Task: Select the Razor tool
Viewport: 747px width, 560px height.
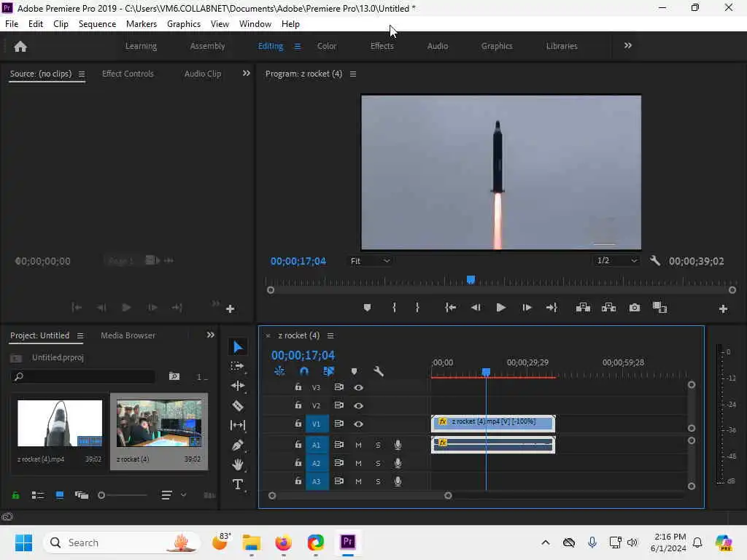Action: pos(238,405)
